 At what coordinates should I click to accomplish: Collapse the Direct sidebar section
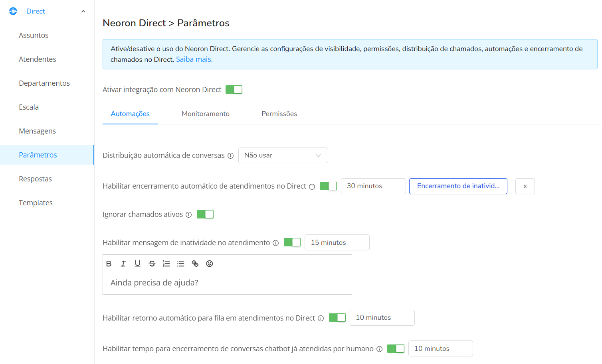(x=83, y=11)
